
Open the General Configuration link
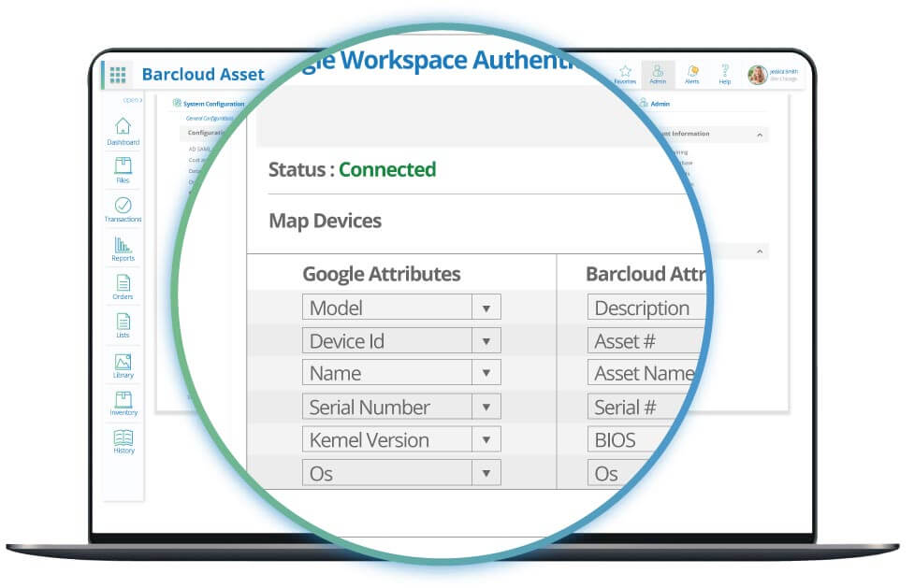point(210,119)
